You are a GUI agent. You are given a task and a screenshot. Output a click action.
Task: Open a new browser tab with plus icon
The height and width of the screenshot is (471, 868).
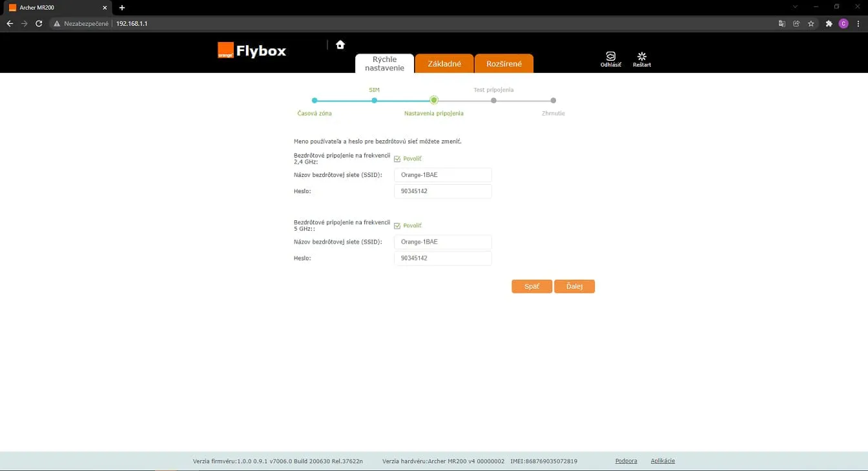click(x=122, y=8)
